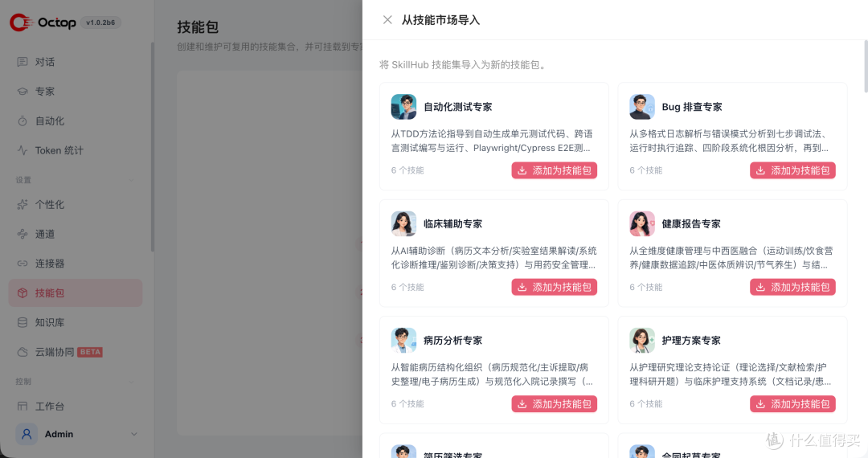The image size is (868, 458).
Task: Click the Octop logo icon
Action: [x=21, y=22]
